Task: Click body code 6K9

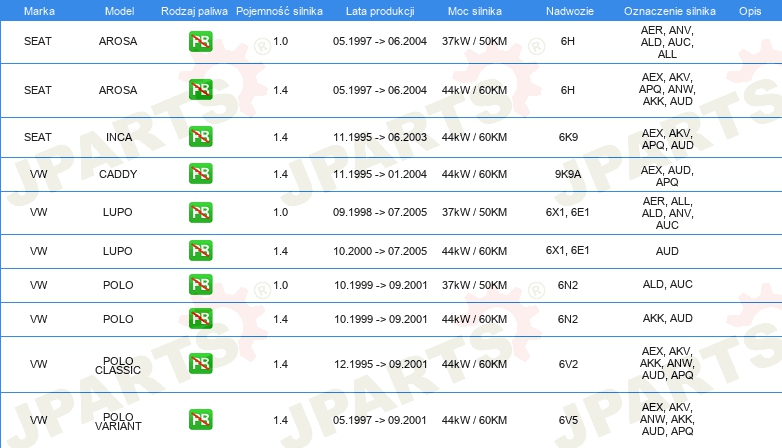Action: click(568, 137)
